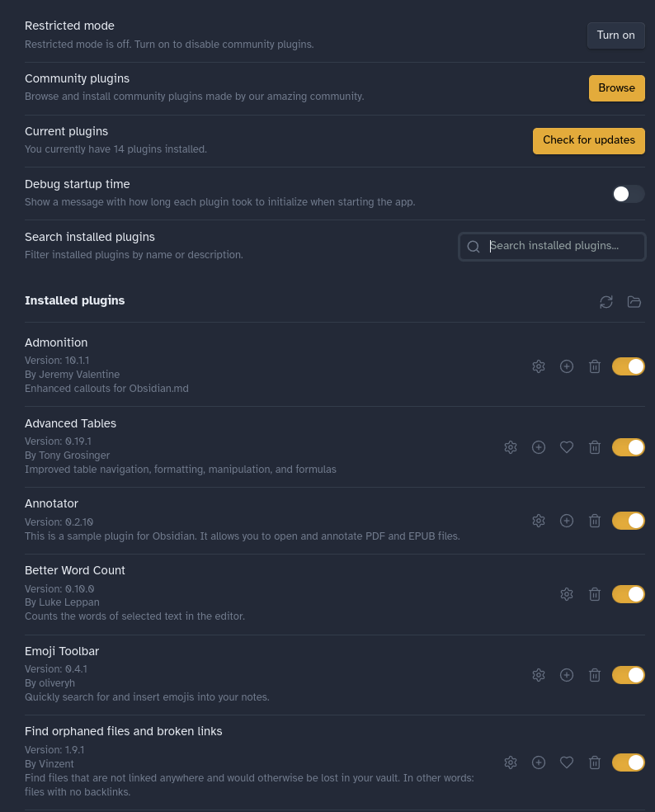
Task: Open Better Word Count options gear
Action: coord(567,594)
